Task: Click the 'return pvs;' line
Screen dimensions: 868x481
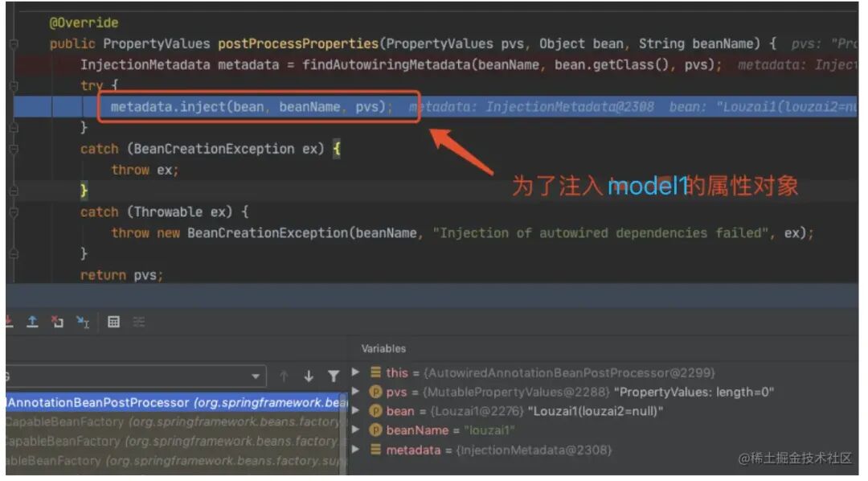Action: point(121,275)
